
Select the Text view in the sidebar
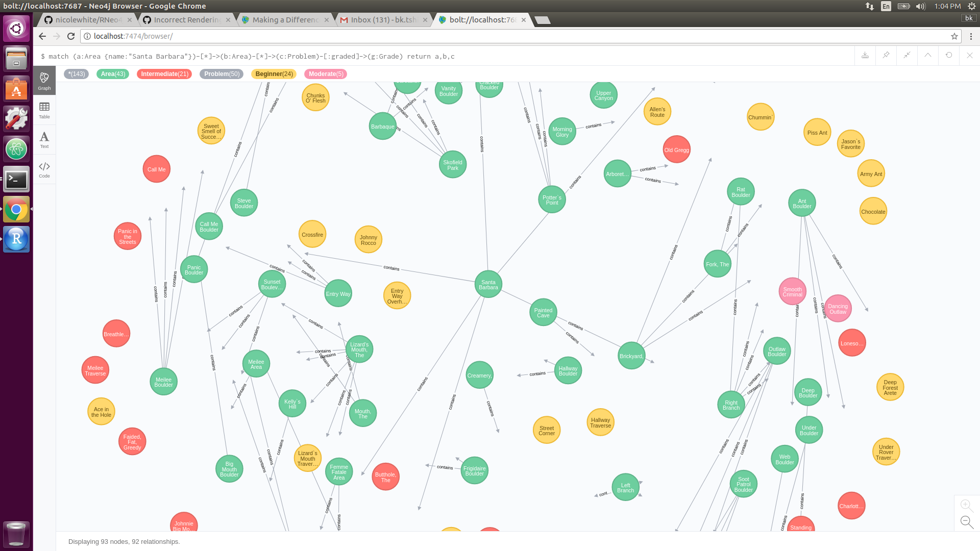point(44,139)
